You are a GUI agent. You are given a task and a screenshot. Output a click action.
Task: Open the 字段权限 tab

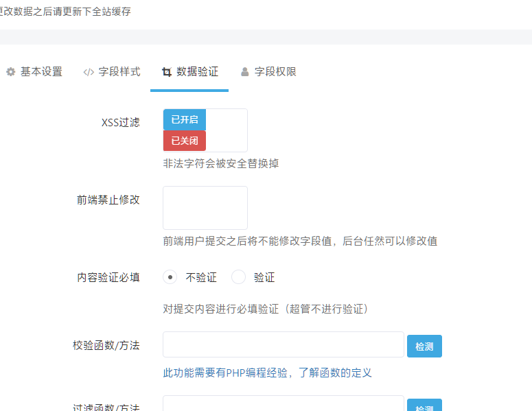[268, 72]
